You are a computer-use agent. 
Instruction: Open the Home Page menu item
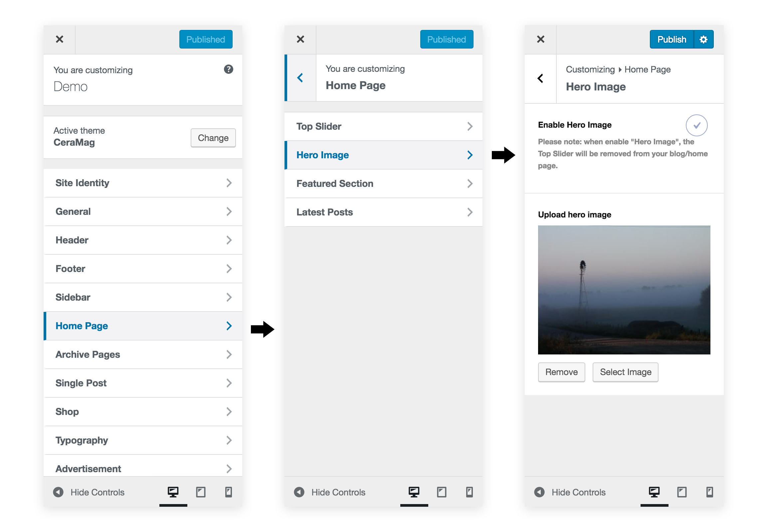143,326
